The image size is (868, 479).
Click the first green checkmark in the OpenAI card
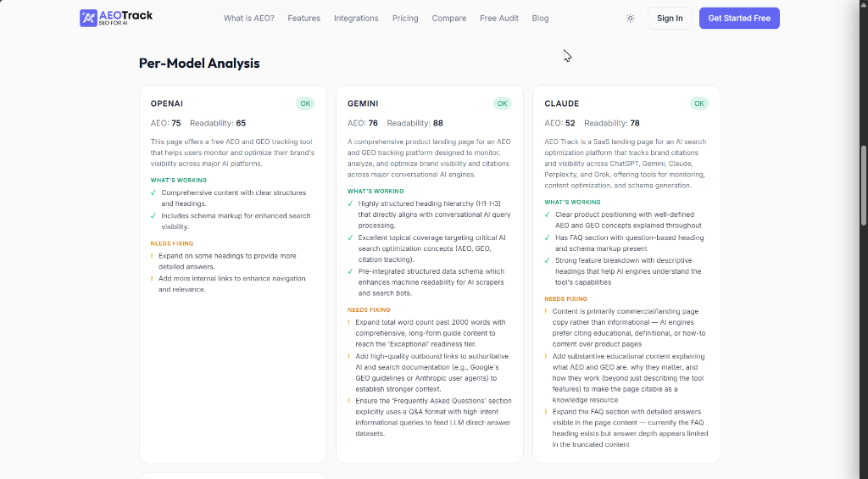(153, 192)
